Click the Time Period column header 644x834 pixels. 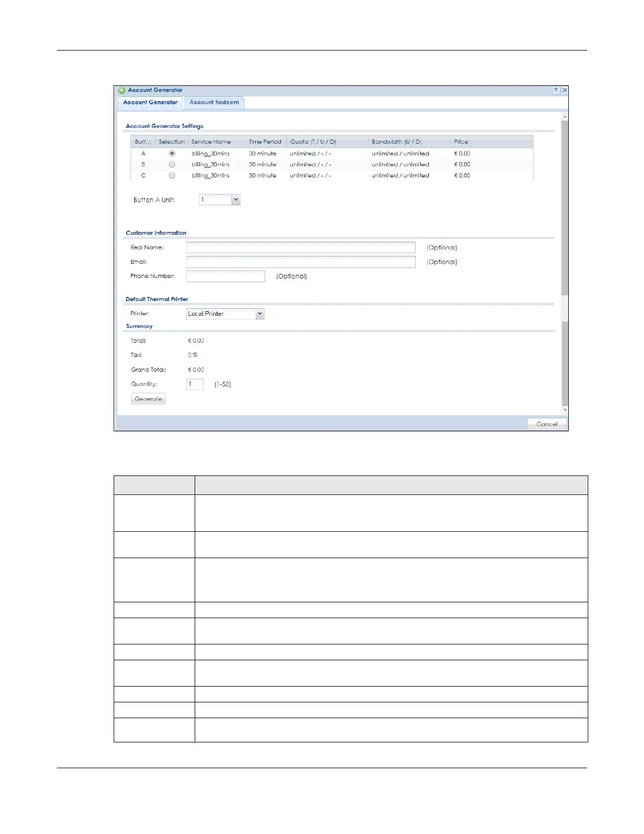[266, 142]
